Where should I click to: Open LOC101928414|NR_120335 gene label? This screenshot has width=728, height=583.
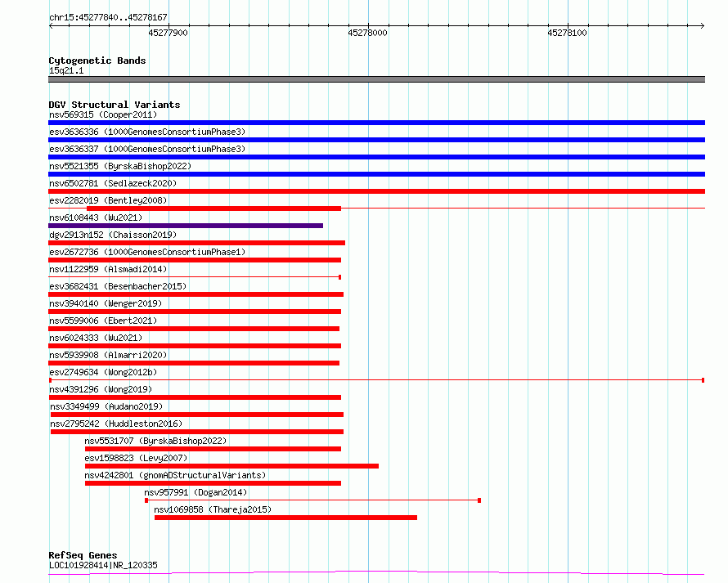[x=103, y=565]
